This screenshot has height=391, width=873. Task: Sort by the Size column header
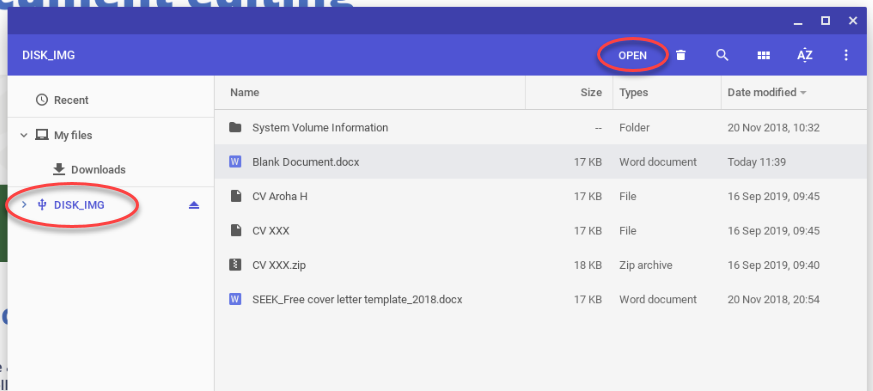[x=591, y=92]
